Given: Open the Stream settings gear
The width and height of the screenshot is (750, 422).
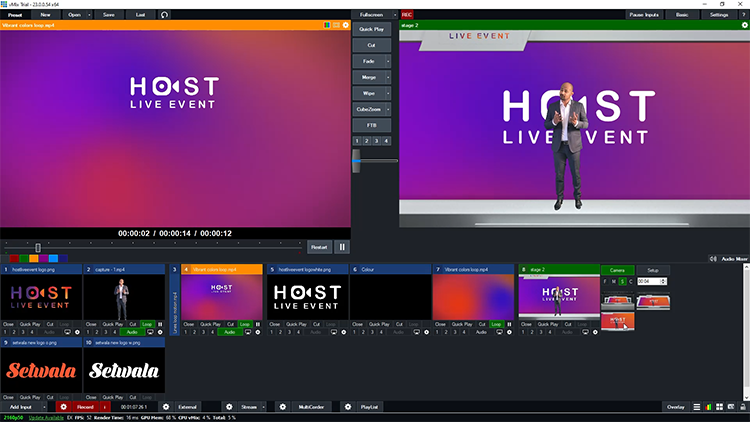Looking at the screenshot, I should [229, 407].
